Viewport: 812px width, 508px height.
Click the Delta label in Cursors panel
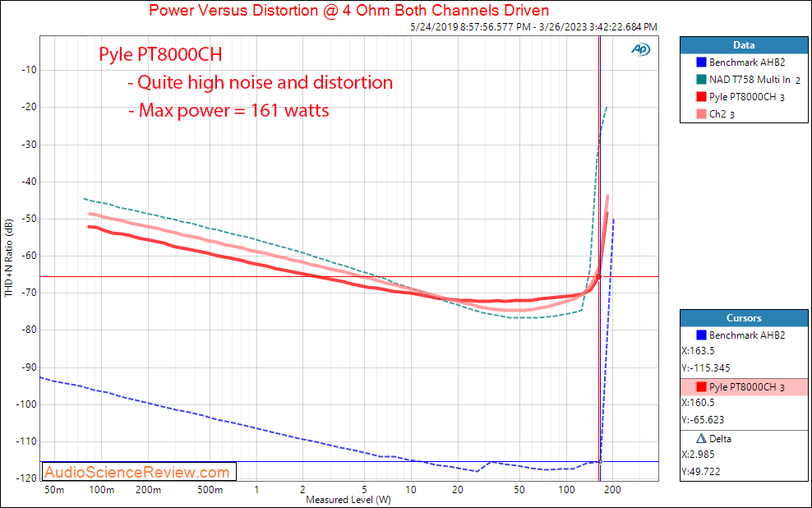(720, 439)
